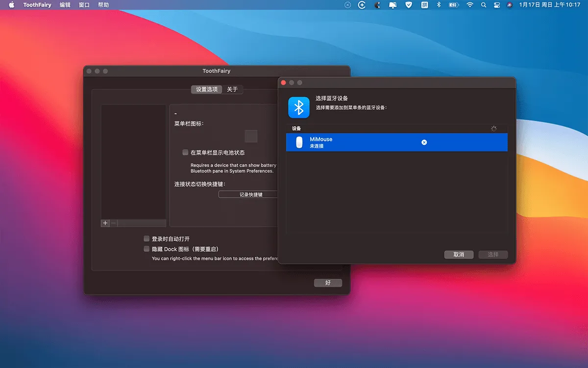Click the blue Bluetooth logo in dialog
Image resolution: width=588 pixels, height=368 pixels.
click(298, 107)
